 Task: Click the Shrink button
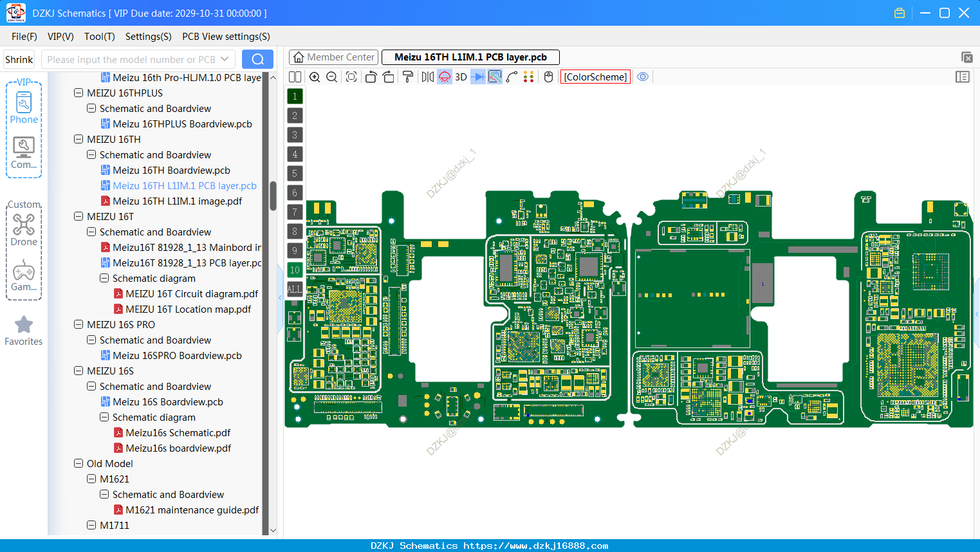(19, 59)
